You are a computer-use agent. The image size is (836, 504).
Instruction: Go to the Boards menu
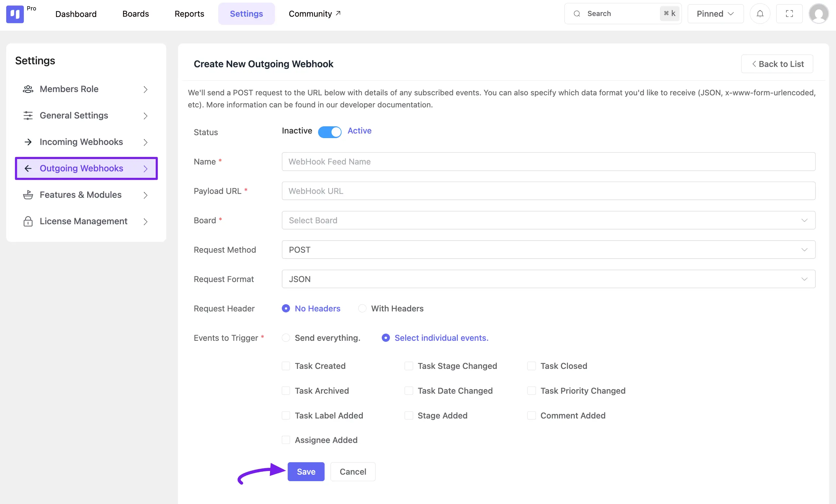point(136,14)
